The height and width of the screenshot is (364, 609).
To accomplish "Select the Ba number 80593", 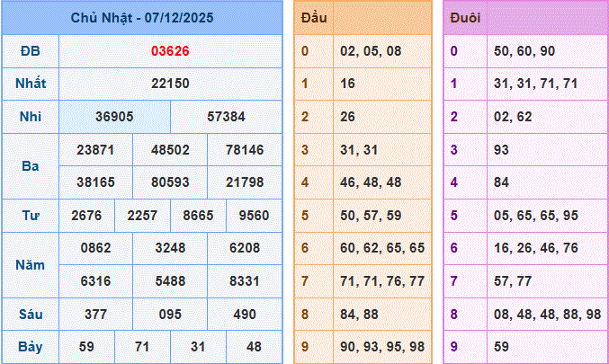I will (170, 182).
